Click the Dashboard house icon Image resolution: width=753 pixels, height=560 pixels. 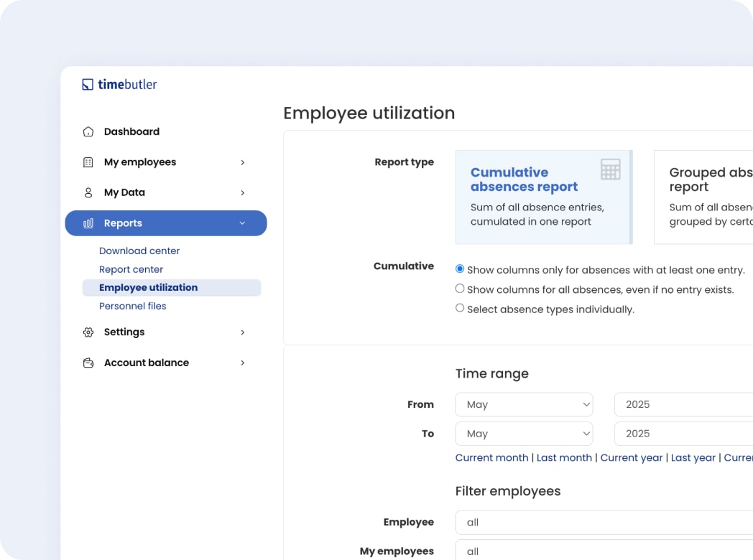88,132
